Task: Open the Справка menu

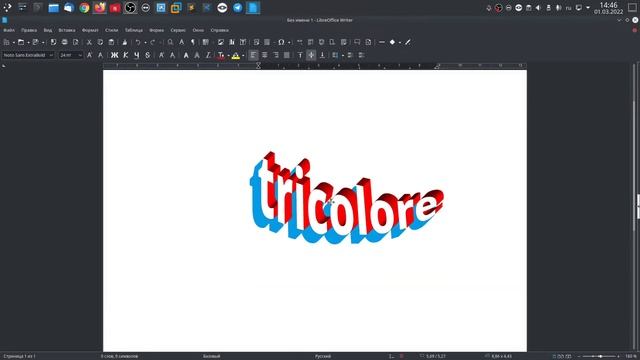Action: coord(220,30)
